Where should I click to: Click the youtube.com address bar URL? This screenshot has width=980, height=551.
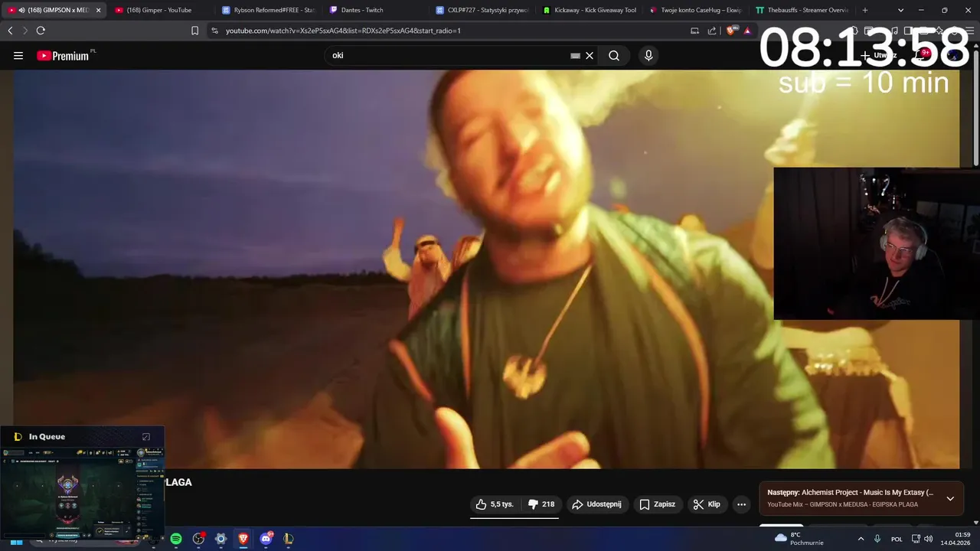coord(343,31)
